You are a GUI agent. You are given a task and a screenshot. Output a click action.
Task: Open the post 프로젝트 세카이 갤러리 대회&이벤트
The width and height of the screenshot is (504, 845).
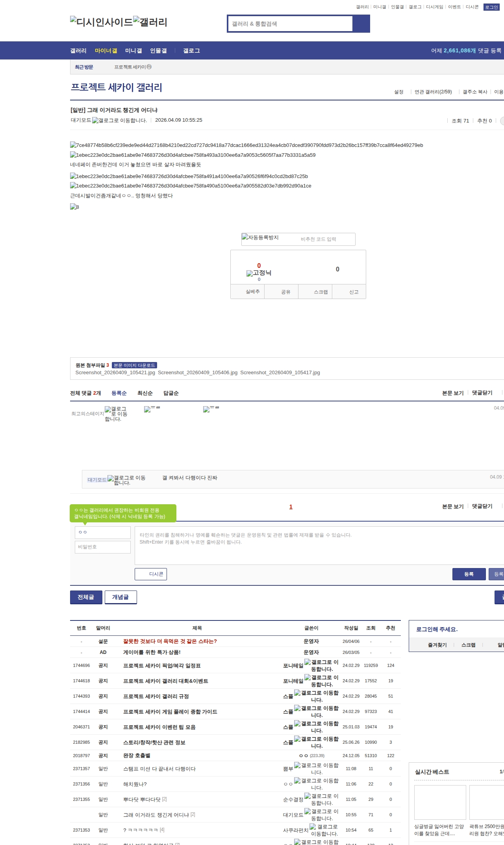[x=166, y=681]
